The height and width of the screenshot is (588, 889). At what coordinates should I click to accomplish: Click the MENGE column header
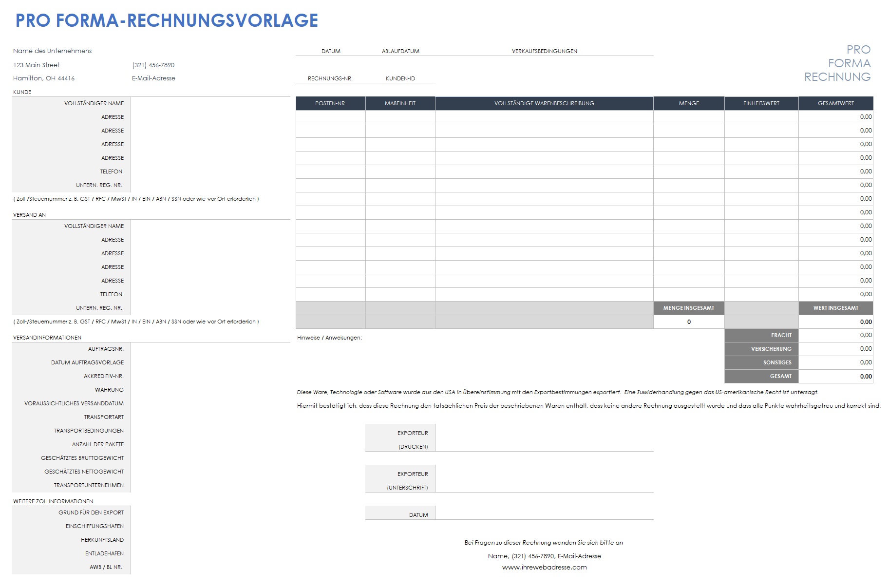(x=689, y=103)
